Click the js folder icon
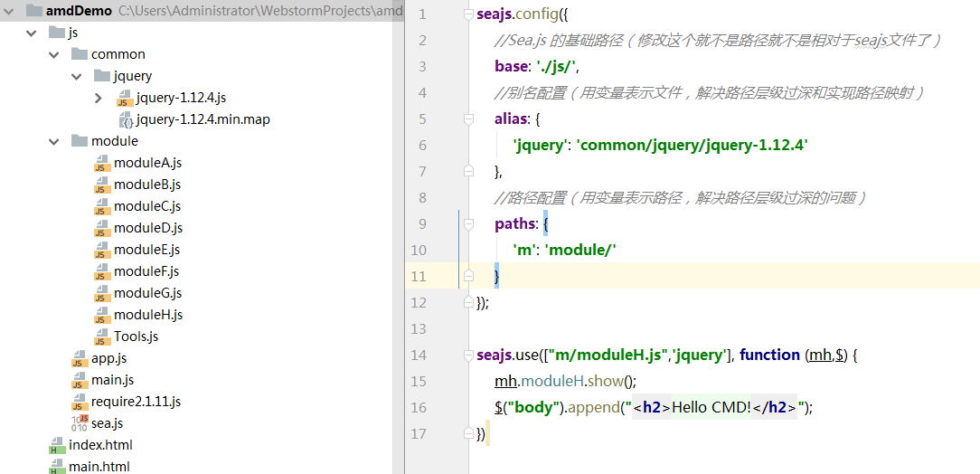Image resolution: width=980 pixels, height=474 pixels. coord(56,33)
